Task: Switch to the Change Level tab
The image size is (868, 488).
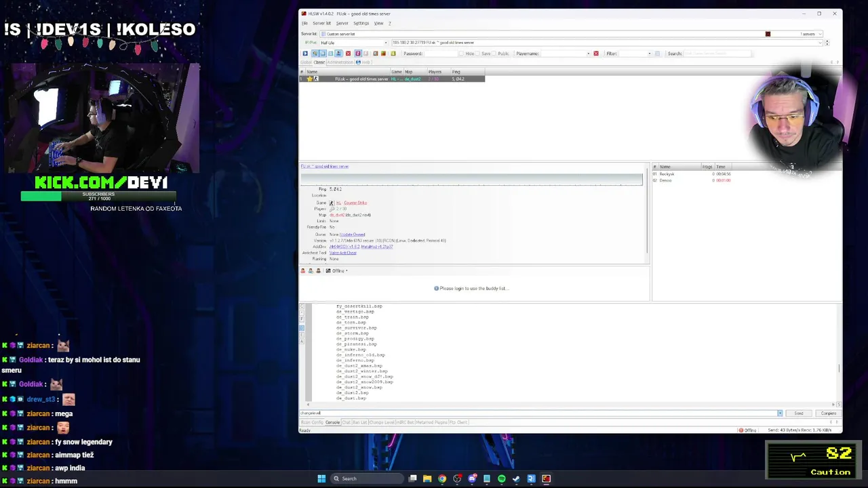Action: tap(382, 422)
